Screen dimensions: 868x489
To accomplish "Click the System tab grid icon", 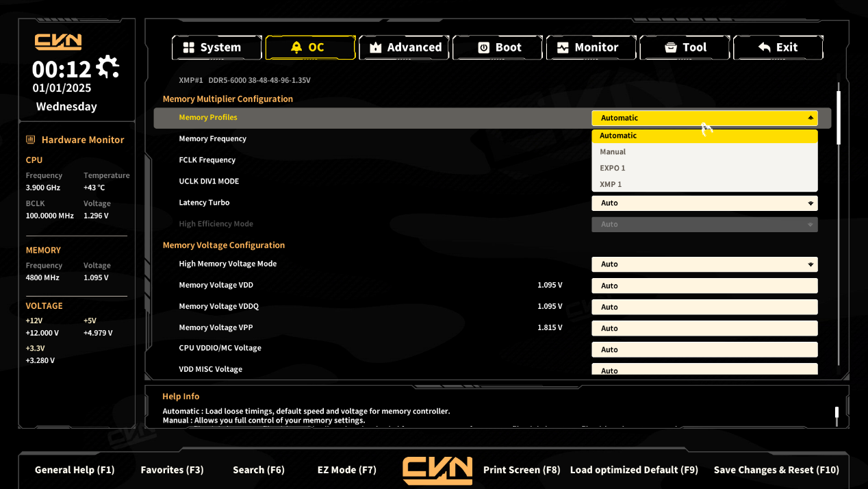I will coord(188,47).
